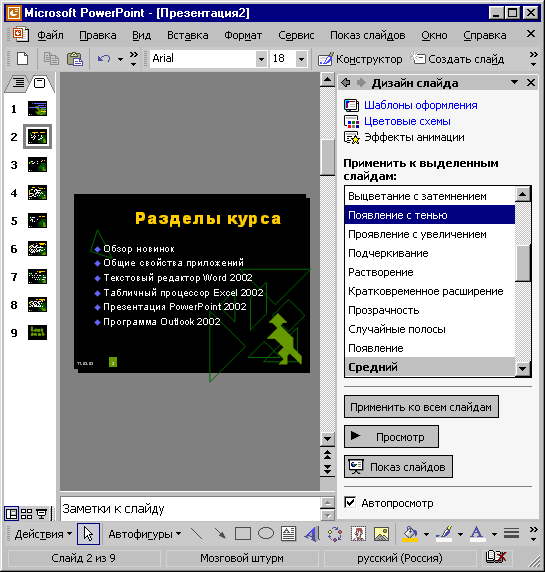Click animation list scroll up arrow

pos(522,194)
